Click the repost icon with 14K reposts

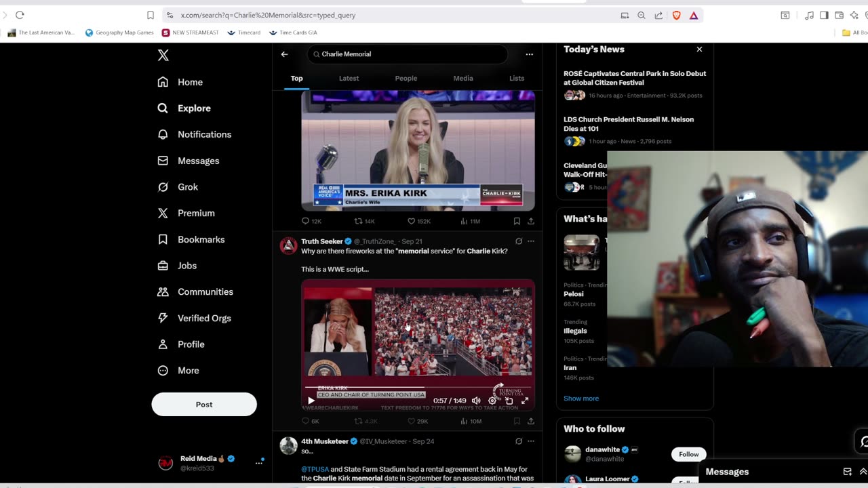click(358, 221)
